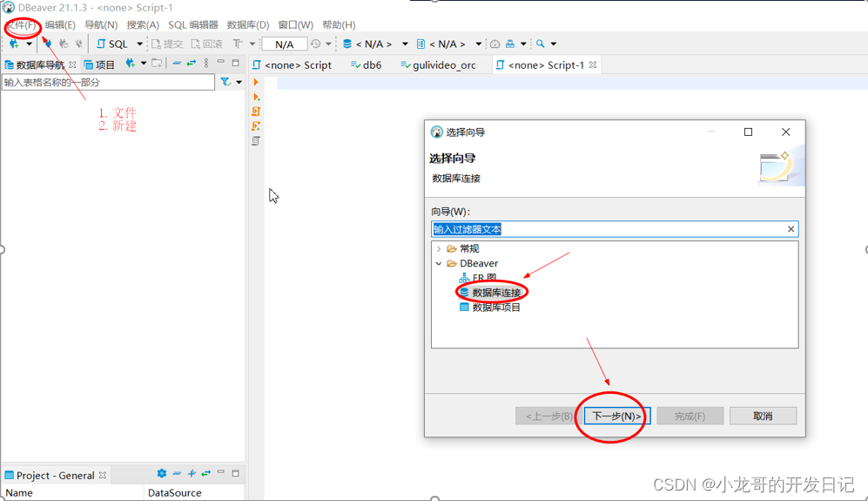Expand the SQL button dropdown arrow
This screenshot has height=501, width=868.
[139, 44]
